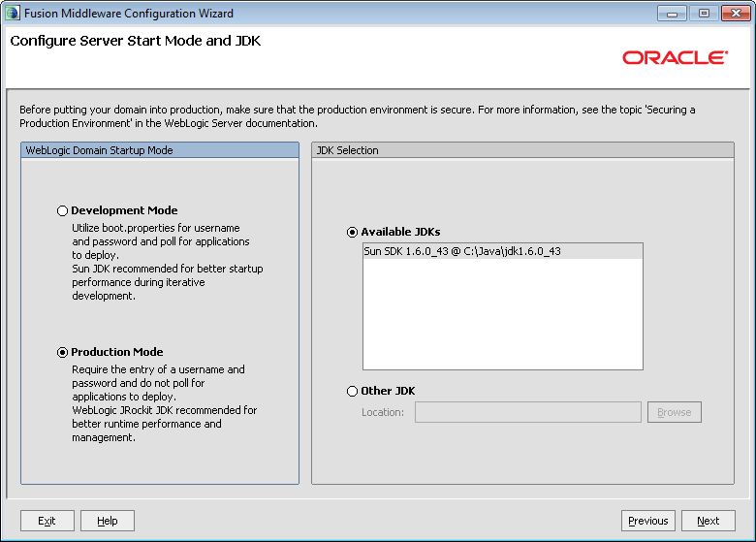Select the Production Mode radio button
756x542 pixels.
pyautogui.click(x=62, y=353)
